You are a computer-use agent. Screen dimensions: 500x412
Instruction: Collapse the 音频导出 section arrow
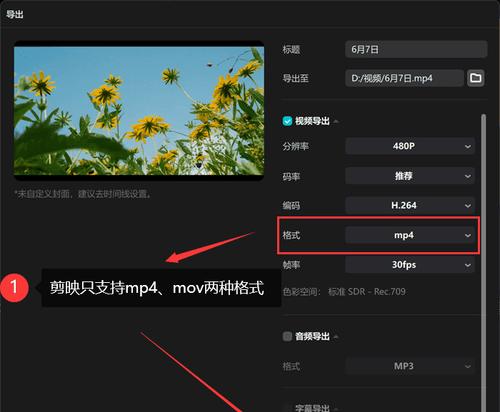tap(336, 337)
